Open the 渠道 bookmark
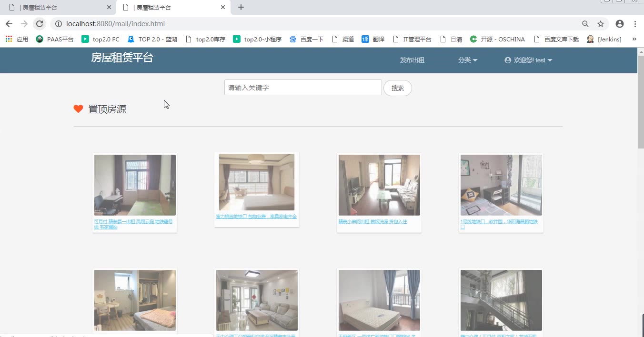Viewport: 644px width, 337px height. click(342, 39)
